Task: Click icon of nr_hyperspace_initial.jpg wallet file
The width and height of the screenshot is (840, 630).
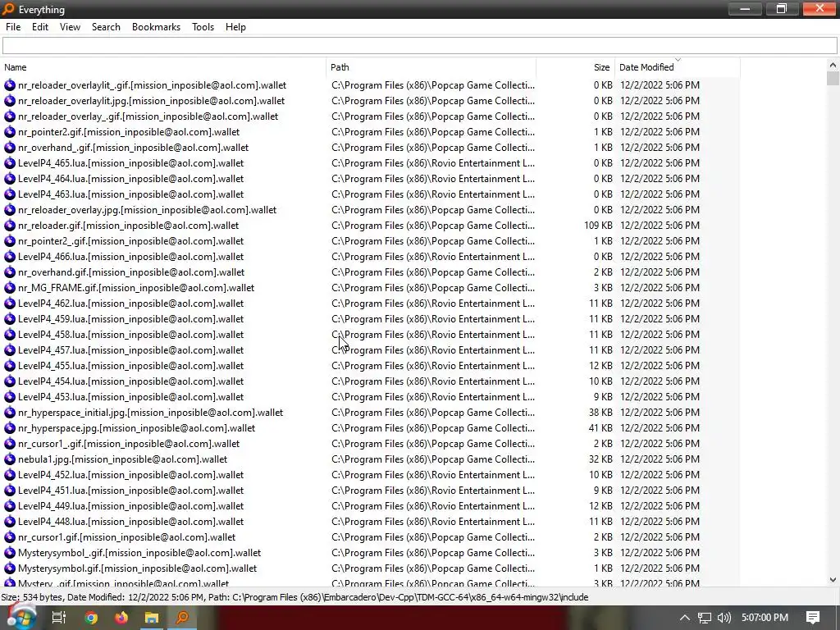Action: coord(10,413)
